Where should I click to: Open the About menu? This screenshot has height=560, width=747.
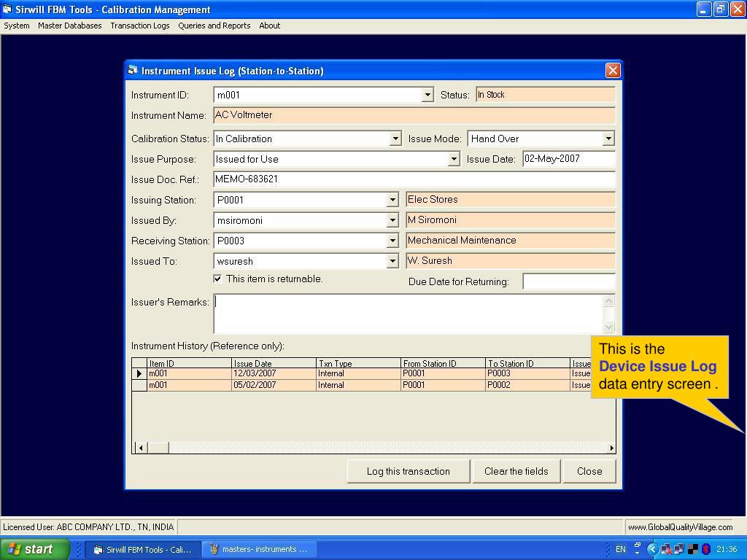(x=270, y=26)
